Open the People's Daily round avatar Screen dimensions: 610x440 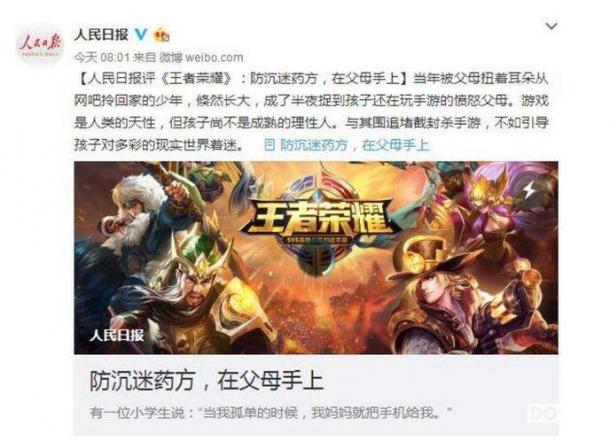(x=40, y=43)
